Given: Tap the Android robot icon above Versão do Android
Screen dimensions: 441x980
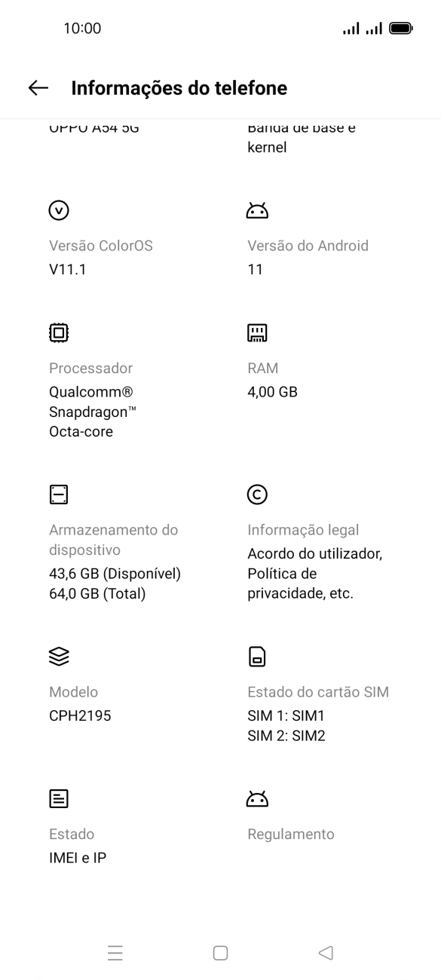Looking at the screenshot, I should pyautogui.click(x=256, y=210).
